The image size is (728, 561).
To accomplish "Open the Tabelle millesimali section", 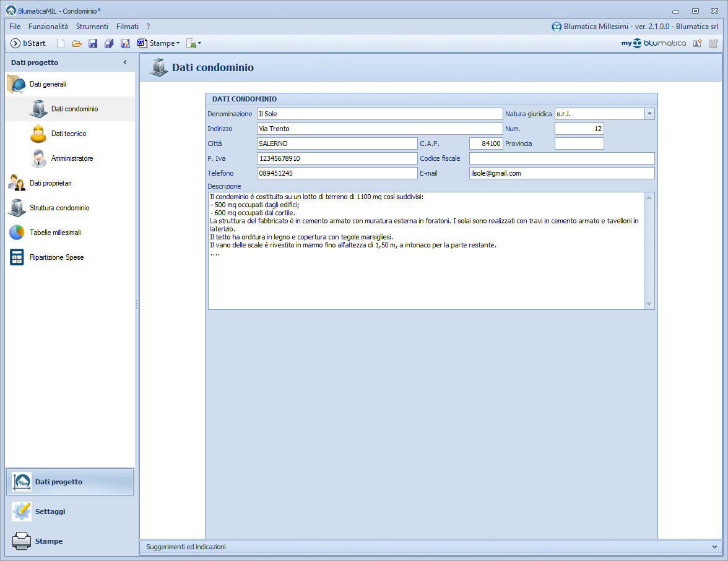I will [x=55, y=233].
